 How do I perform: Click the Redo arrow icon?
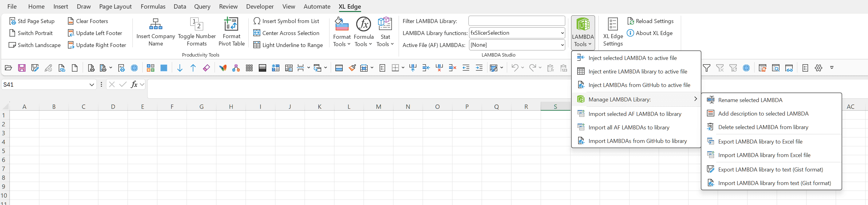point(532,68)
